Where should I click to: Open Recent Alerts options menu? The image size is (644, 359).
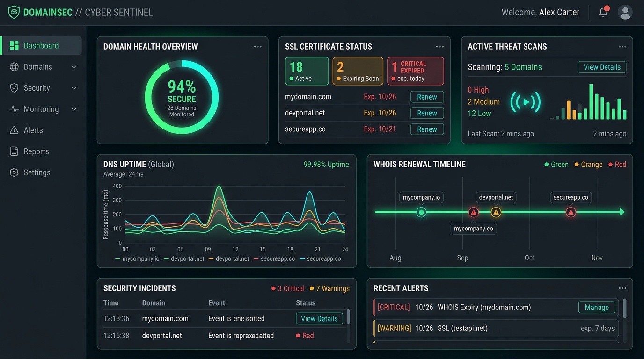(622, 288)
